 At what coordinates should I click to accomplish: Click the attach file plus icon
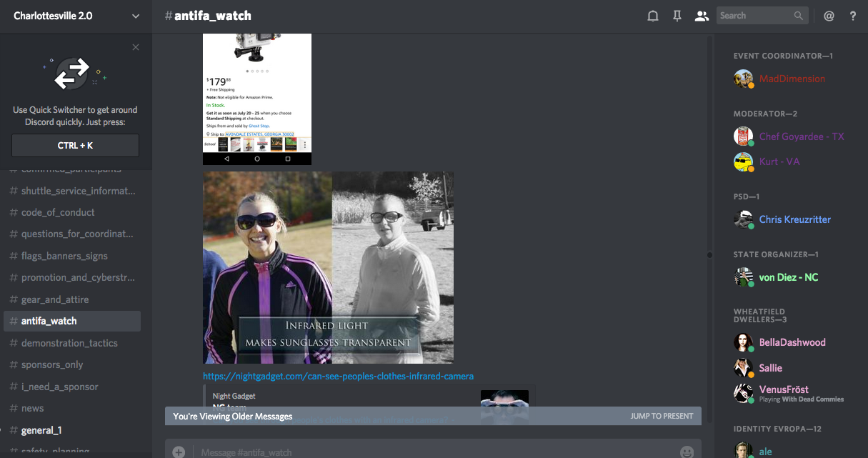pyautogui.click(x=179, y=452)
